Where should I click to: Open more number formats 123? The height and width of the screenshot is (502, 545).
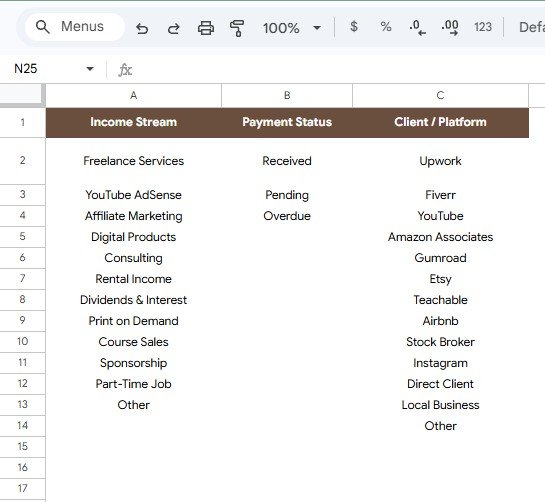coord(482,27)
